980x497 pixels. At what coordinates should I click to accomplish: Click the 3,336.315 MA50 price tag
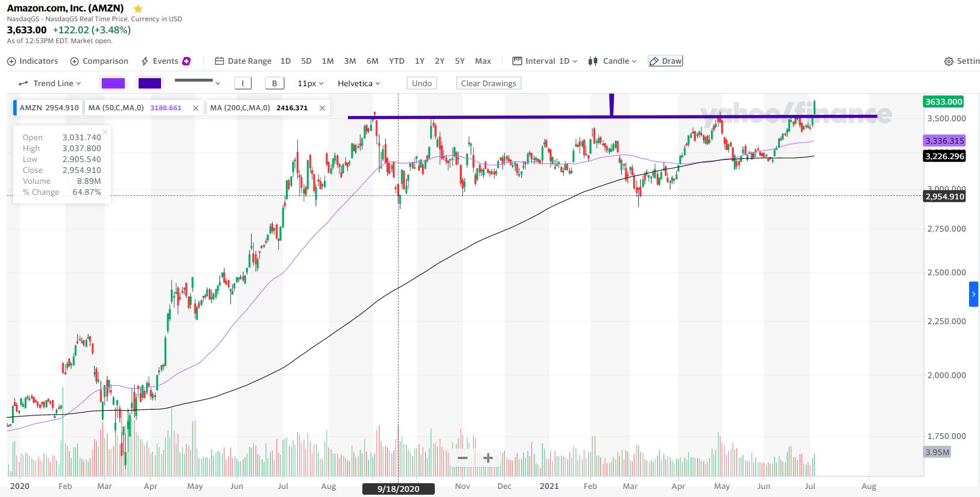[944, 141]
